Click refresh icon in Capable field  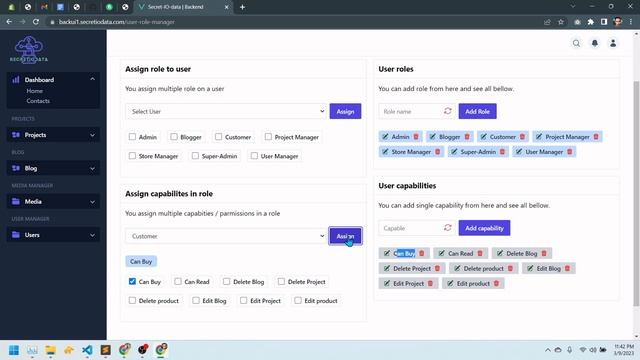point(448,228)
